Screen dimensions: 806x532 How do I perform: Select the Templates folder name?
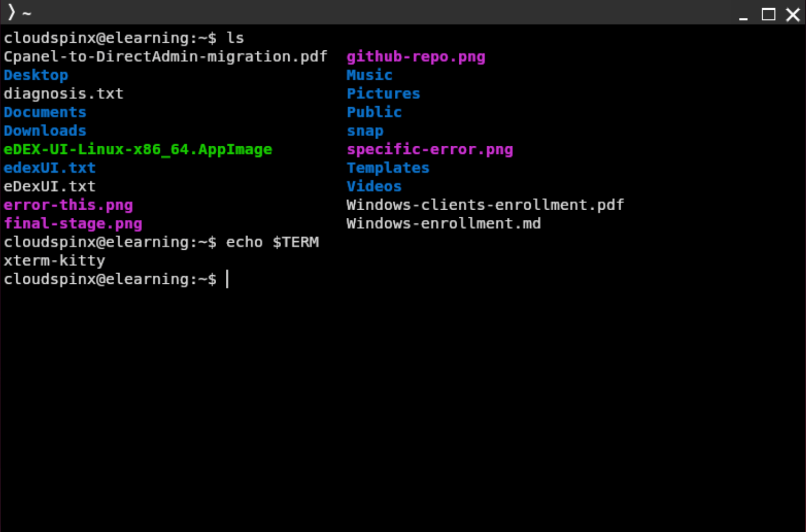pyautogui.click(x=388, y=168)
